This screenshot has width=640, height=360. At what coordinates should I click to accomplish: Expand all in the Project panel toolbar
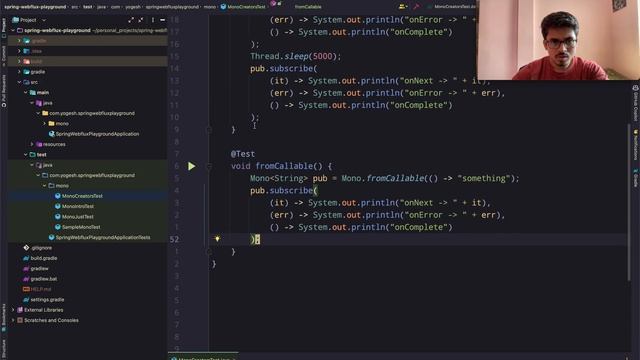[131, 20]
